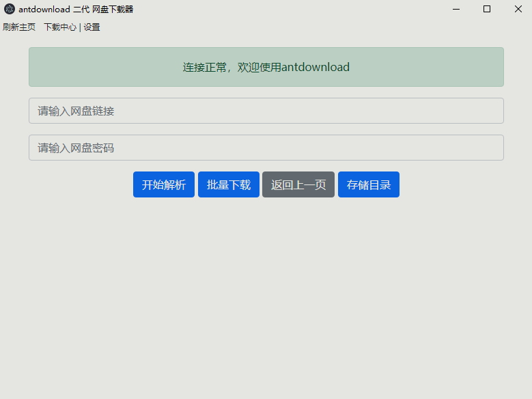Click the antdownload app icon in title bar
This screenshot has width=532, height=399.
[x=9, y=9]
